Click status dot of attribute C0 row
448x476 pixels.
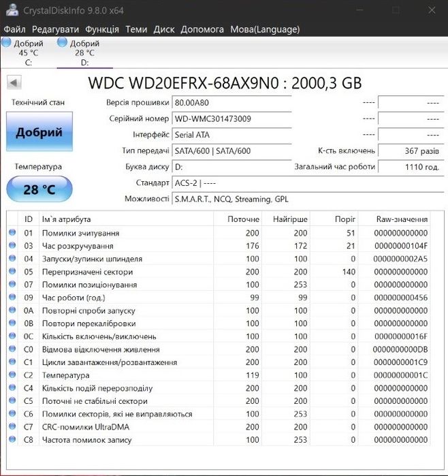coord(12,349)
